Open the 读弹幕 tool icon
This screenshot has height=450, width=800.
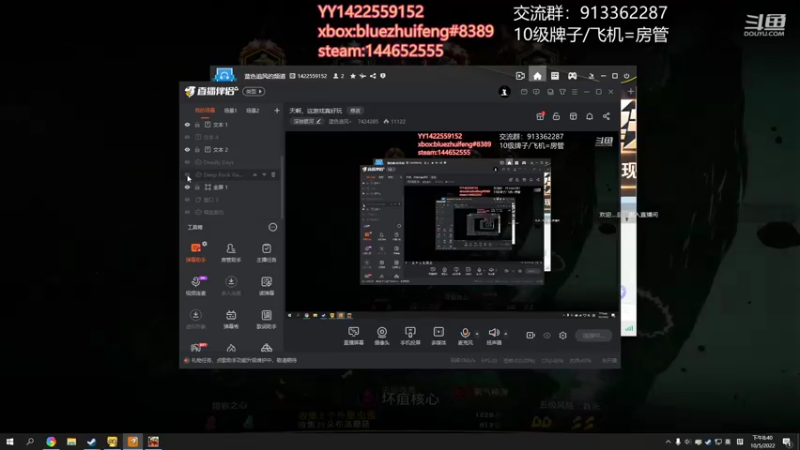[x=266, y=286]
